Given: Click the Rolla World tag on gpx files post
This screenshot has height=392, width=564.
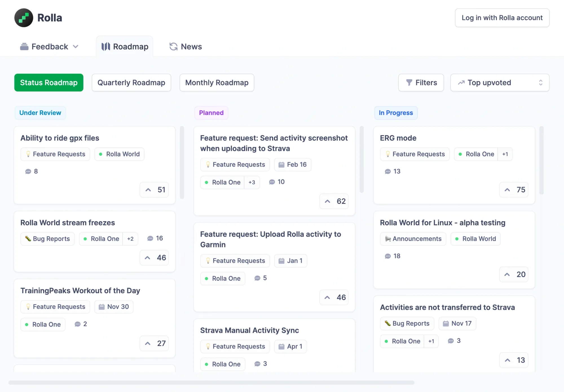Looking at the screenshot, I should 119,154.
